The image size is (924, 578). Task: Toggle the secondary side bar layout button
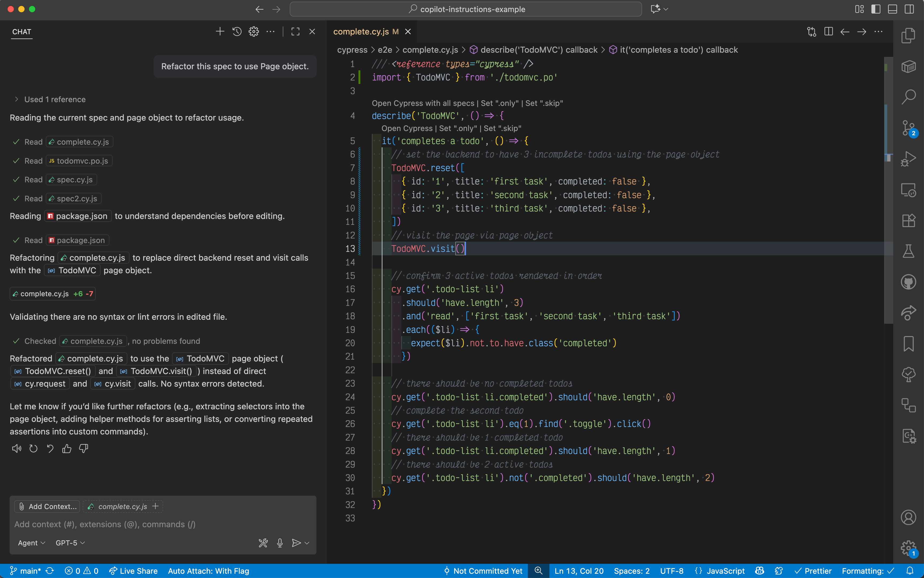click(x=909, y=9)
